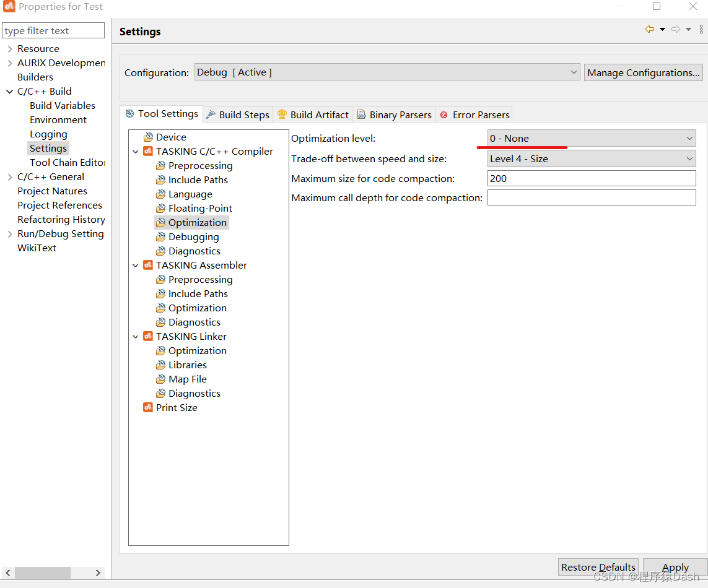The image size is (708, 588).
Task: Select Build Variables in sidebar
Action: tap(63, 106)
